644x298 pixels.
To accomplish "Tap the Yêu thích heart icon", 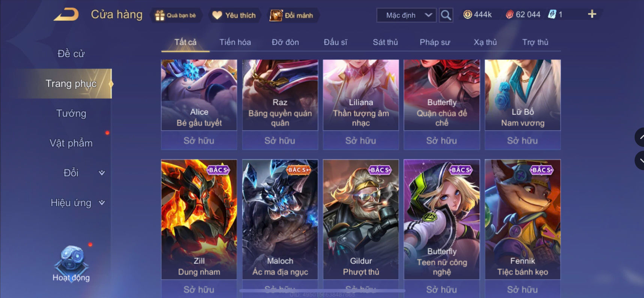I will 217,15.
